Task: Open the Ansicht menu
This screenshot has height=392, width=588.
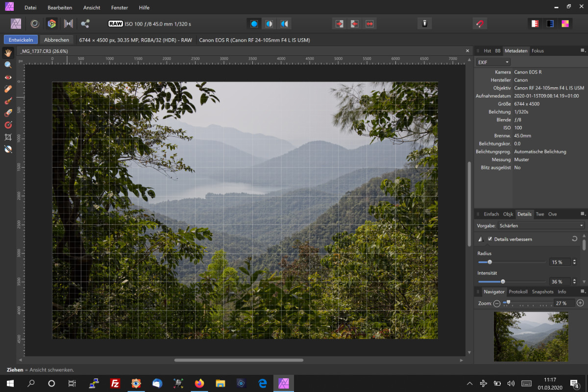Action: [92, 8]
